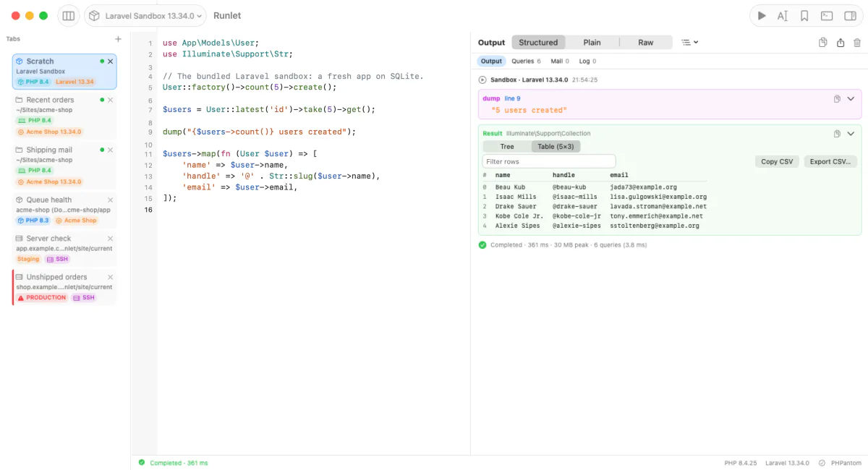868x470 pixels.
Task: Switch to the Unshipped orders tab
Action: 64,287
